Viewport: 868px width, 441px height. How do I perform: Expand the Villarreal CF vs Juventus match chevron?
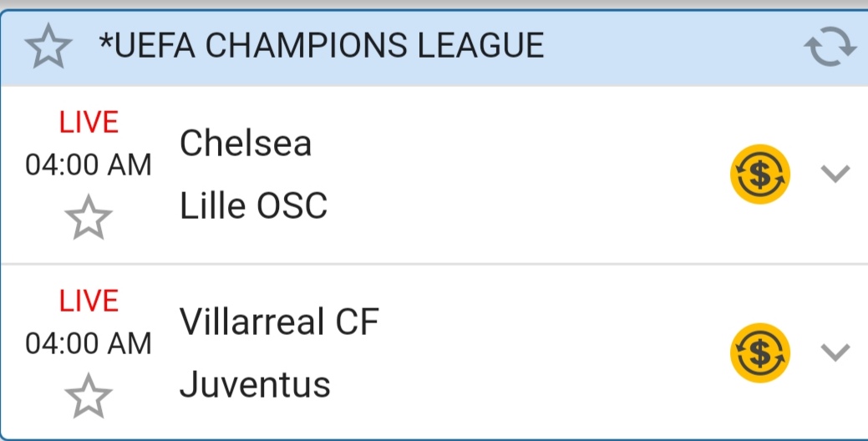coord(835,352)
